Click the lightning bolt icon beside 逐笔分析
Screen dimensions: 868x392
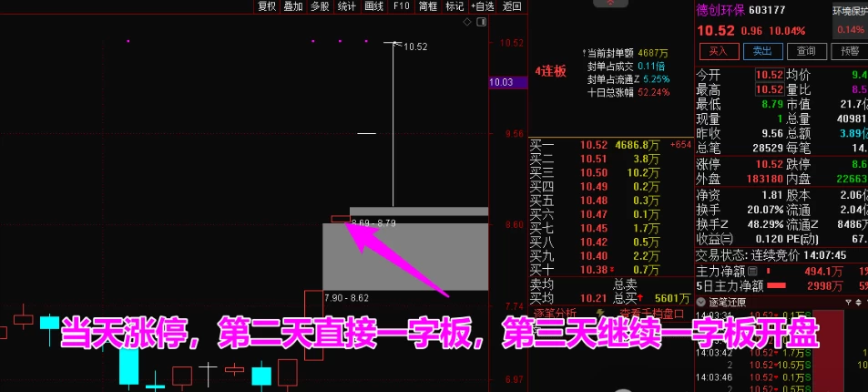tap(600, 314)
